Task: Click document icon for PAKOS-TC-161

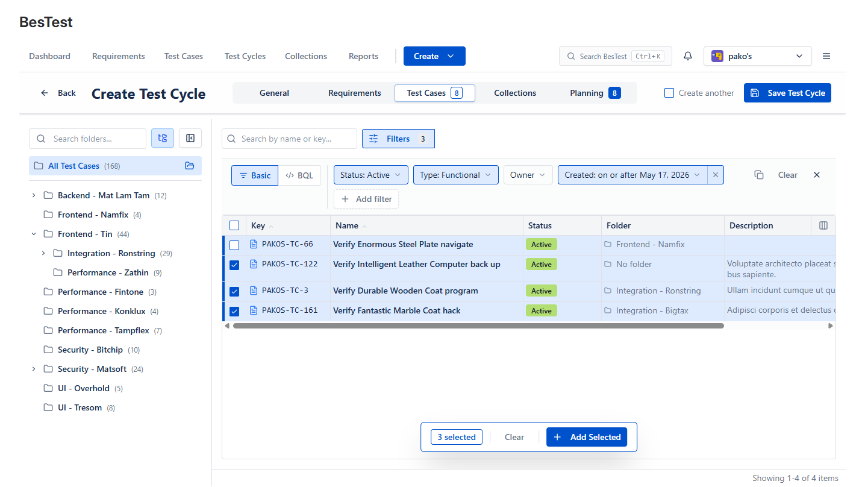Action: (x=254, y=310)
